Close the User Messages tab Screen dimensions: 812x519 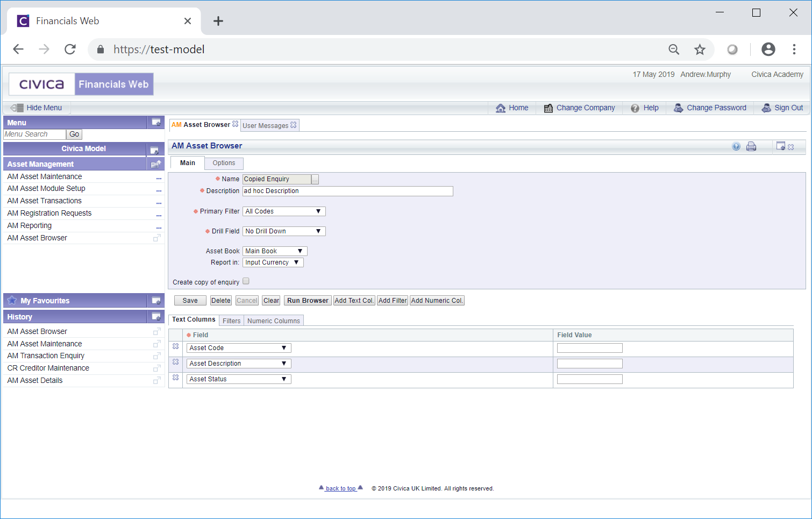pos(293,125)
